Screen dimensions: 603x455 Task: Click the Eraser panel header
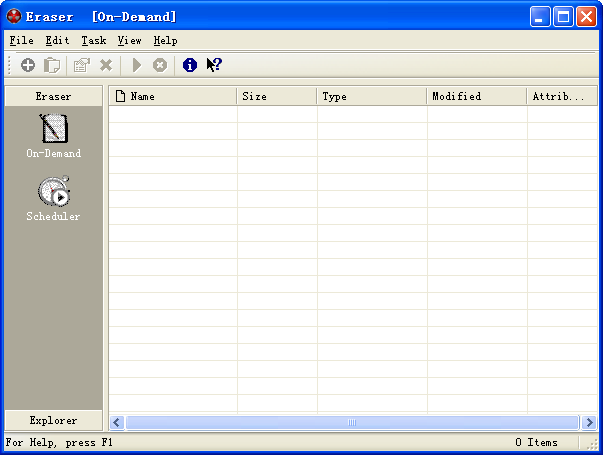tap(53, 96)
